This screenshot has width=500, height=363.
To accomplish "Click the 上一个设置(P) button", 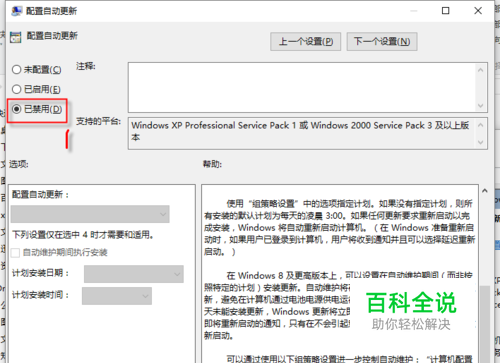I will (305, 42).
